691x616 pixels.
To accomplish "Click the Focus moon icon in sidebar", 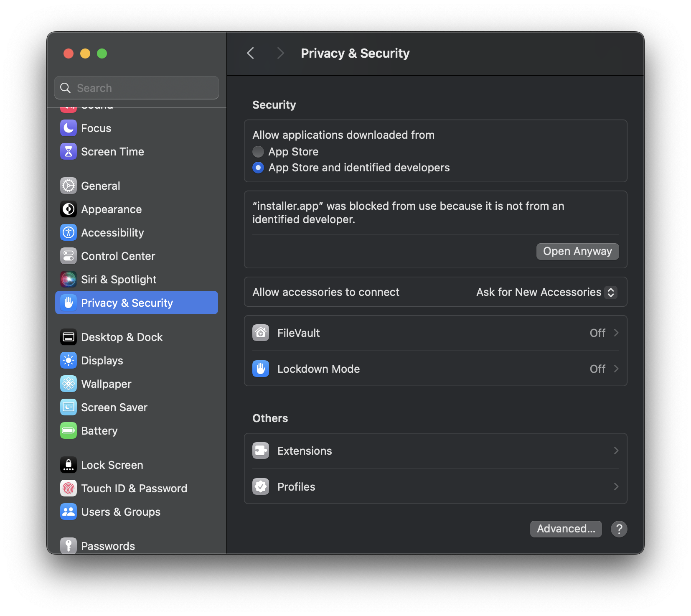I will click(69, 128).
